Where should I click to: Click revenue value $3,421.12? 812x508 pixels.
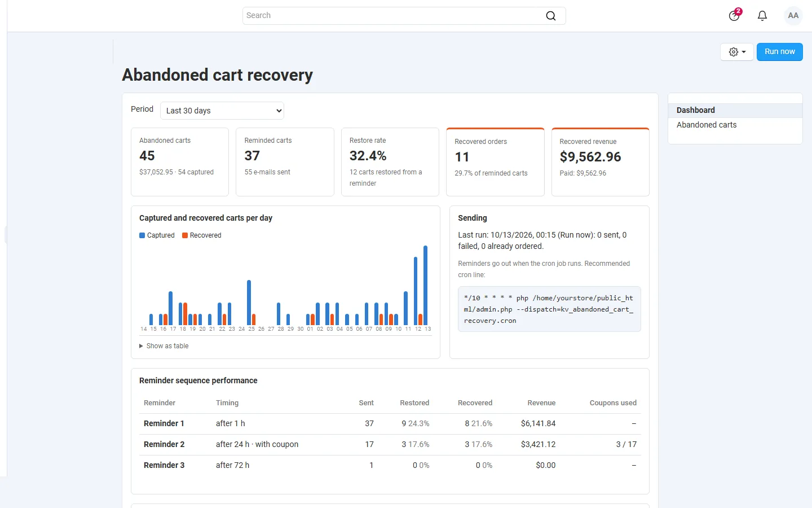[x=538, y=444]
